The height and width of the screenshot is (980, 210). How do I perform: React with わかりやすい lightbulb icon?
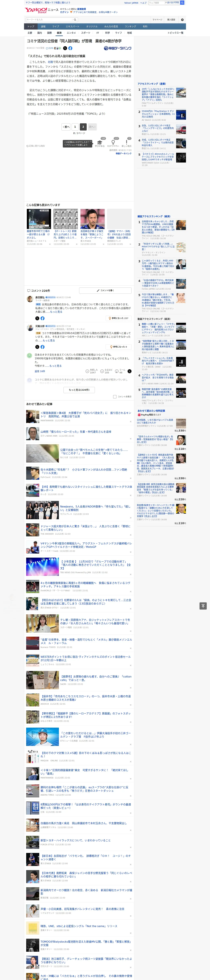113,142
